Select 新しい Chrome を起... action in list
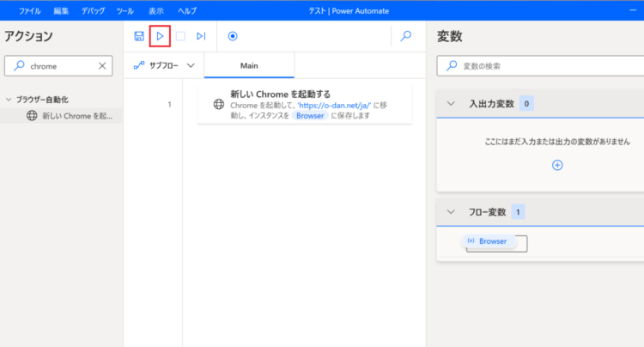Image resolution: width=644 pixels, height=347 pixels. 62,116
